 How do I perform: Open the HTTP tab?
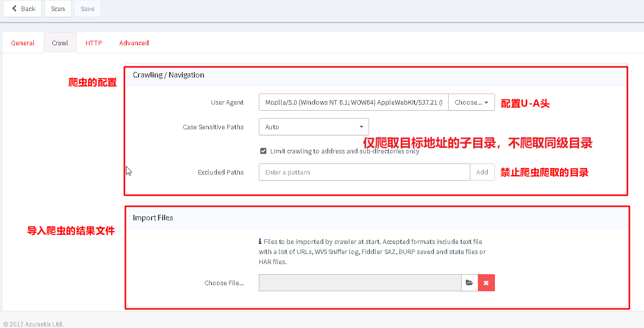click(94, 43)
